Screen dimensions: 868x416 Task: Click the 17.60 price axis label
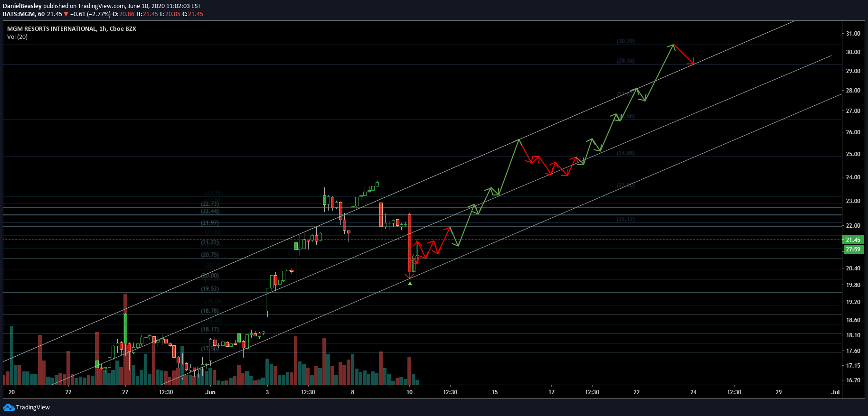853,351
